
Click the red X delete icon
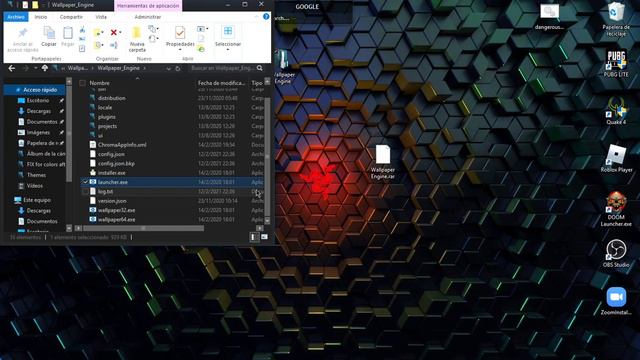(x=114, y=32)
